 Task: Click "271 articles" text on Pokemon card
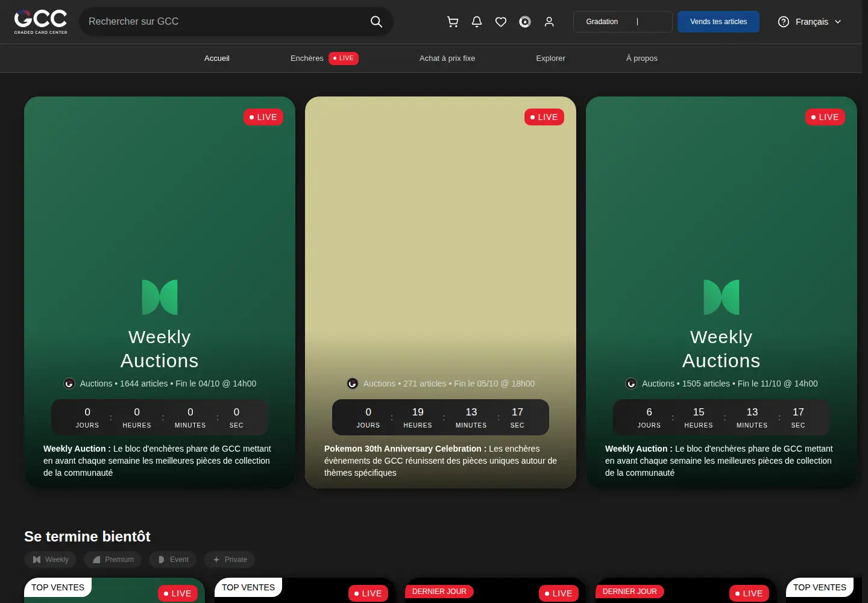coord(425,384)
